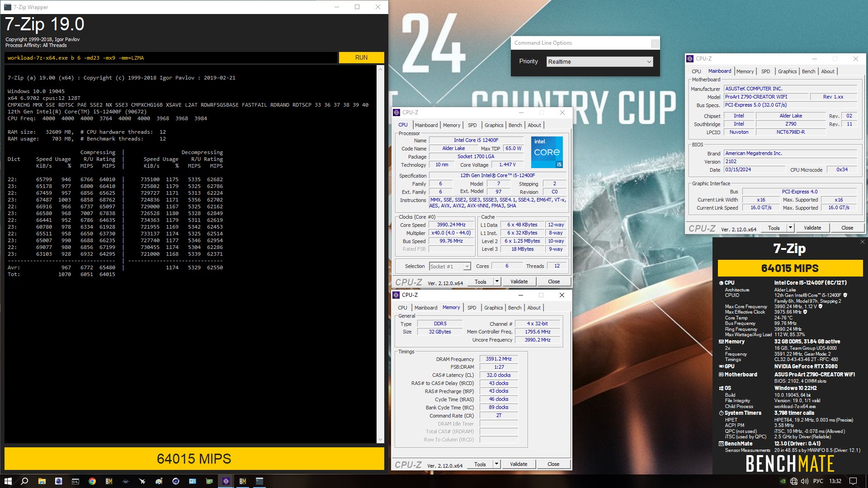The width and height of the screenshot is (868, 488).
Task: Open notification center icon
Action: (853, 481)
